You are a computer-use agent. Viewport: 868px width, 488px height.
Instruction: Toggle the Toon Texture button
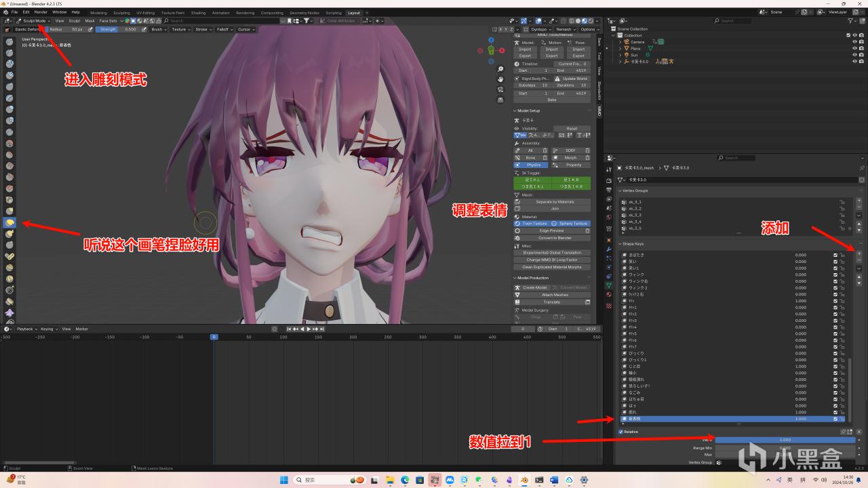[x=531, y=224]
